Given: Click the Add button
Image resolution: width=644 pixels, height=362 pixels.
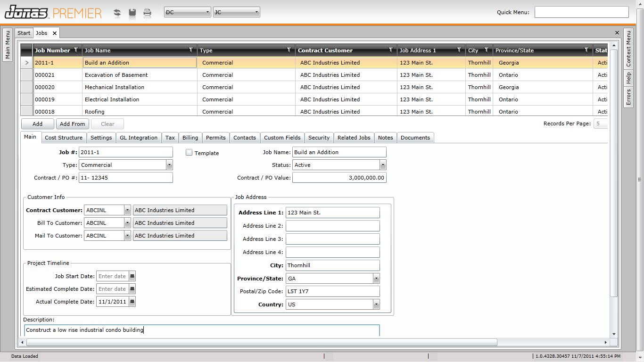Looking at the screenshot, I should pyautogui.click(x=37, y=124).
